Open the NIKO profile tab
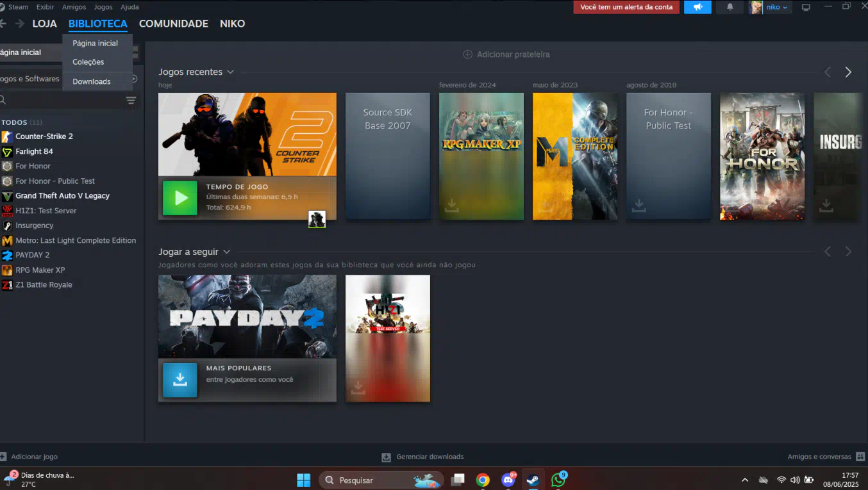 (x=233, y=24)
